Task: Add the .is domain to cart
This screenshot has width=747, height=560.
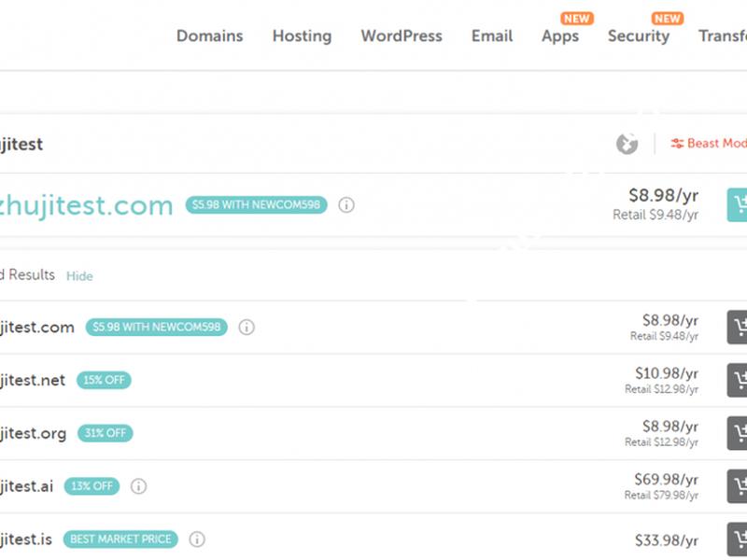Action: click(x=737, y=539)
